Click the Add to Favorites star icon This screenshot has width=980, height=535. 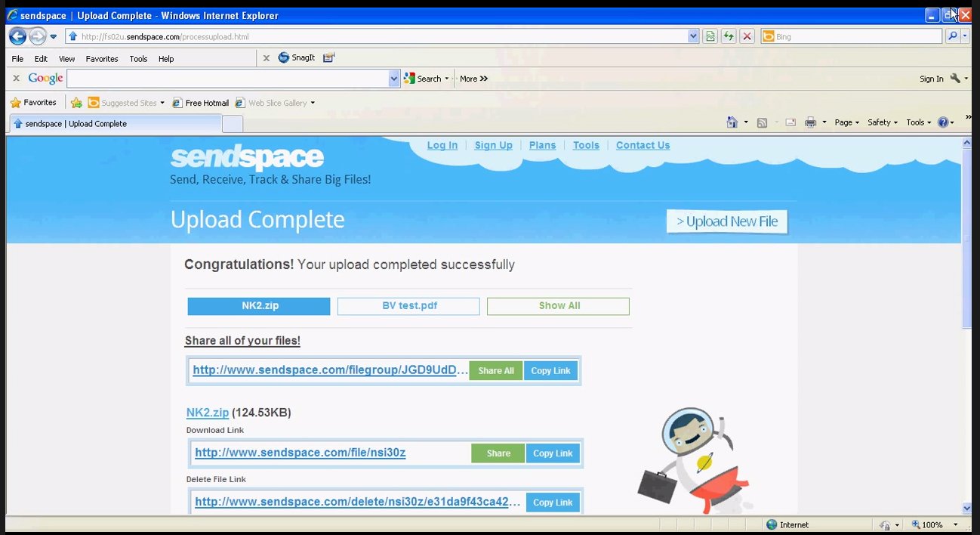(x=76, y=102)
